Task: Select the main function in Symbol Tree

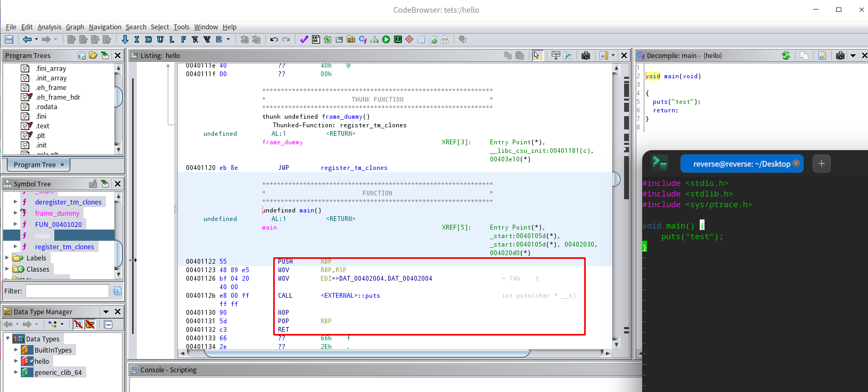Action: click(x=43, y=235)
